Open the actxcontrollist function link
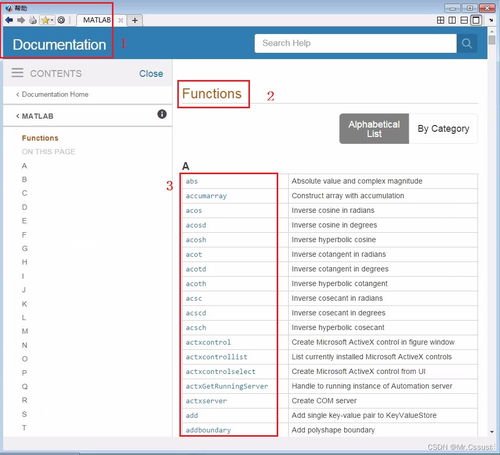This screenshot has width=500, height=455. [216, 357]
